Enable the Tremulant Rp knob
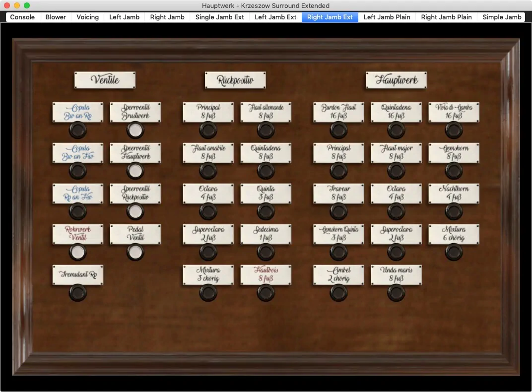 77,293
